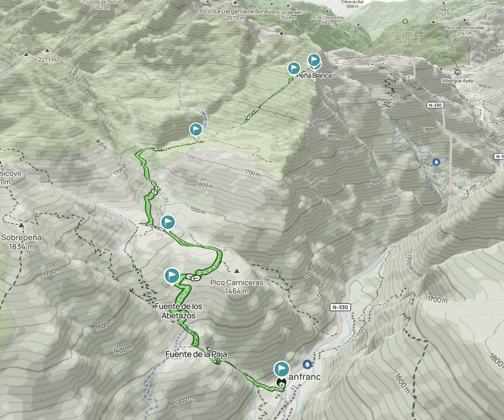Click the Sobrepeña summit triangle marker
The height and width of the screenshot is (420, 504).
(21, 225)
